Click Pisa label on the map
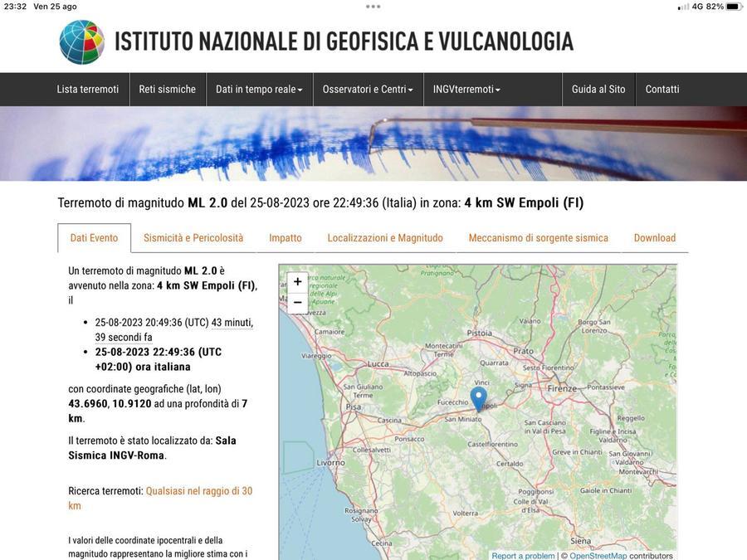 coord(353,407)
